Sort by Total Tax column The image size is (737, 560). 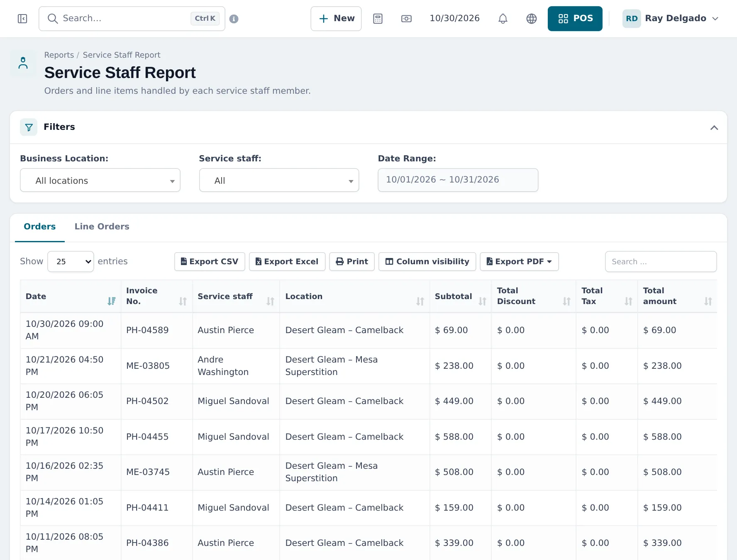click(x=607, y=296)
